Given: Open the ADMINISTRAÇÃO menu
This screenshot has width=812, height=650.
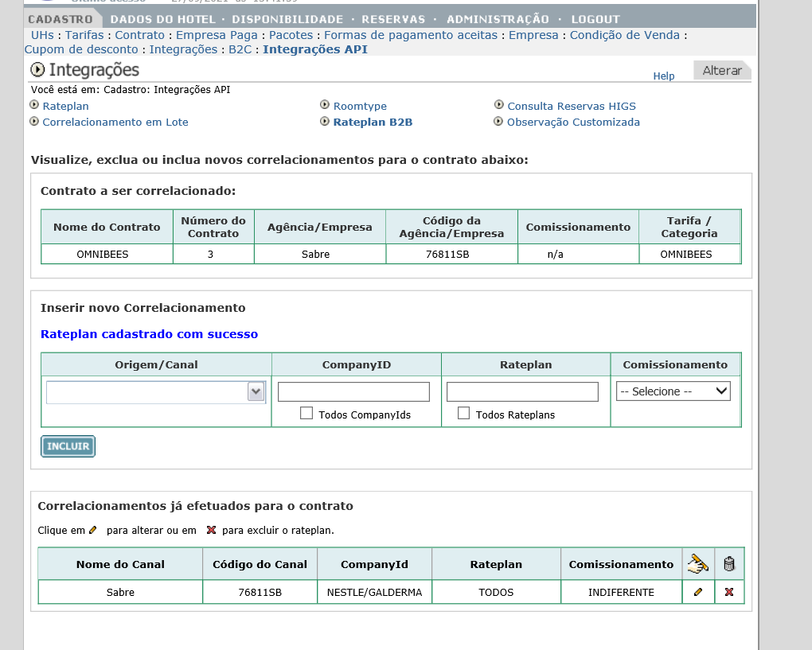Looking at the screenshot, I should 498,20.
